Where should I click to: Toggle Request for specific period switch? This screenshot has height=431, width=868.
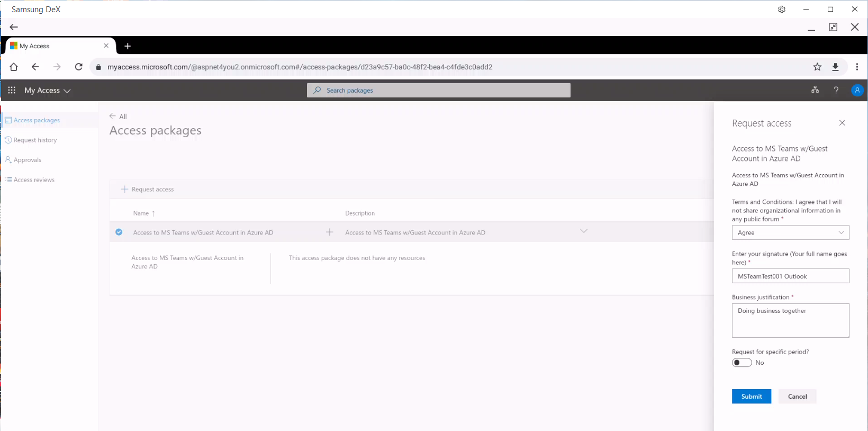742,363
